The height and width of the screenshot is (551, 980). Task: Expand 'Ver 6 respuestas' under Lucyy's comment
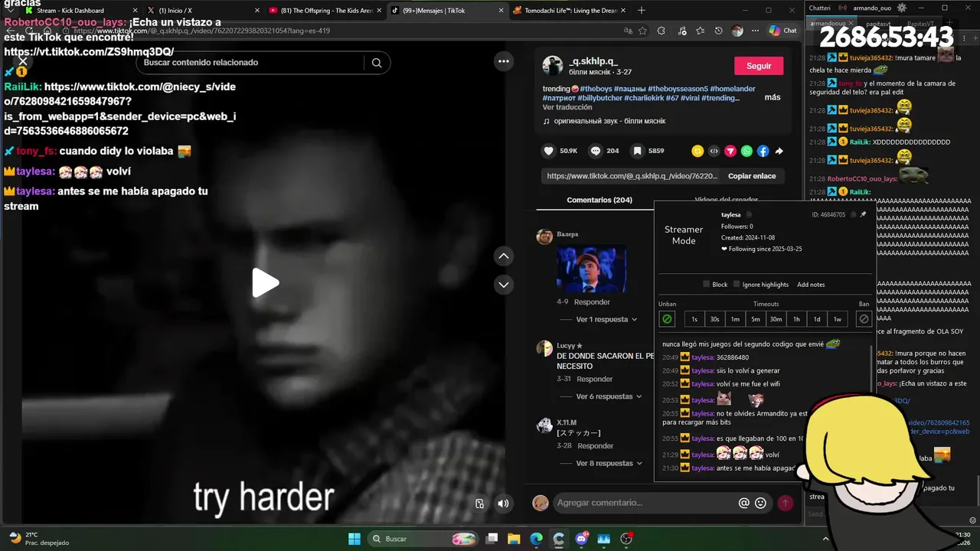pyautogui.click(x=609, y=396)
